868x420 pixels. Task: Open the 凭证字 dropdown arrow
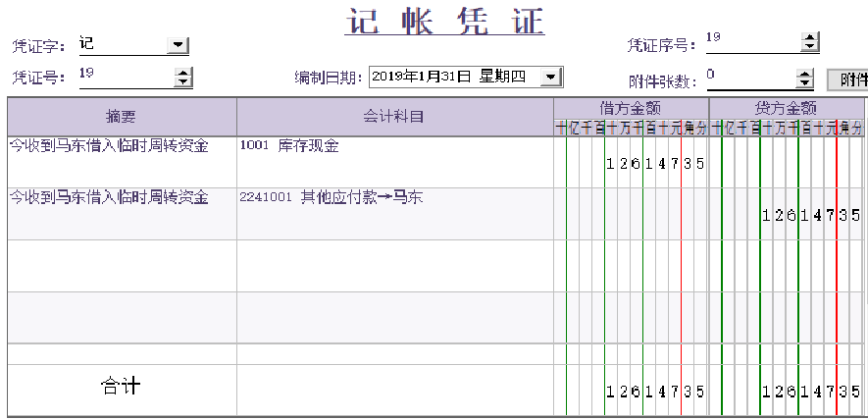tap(178, 46)
